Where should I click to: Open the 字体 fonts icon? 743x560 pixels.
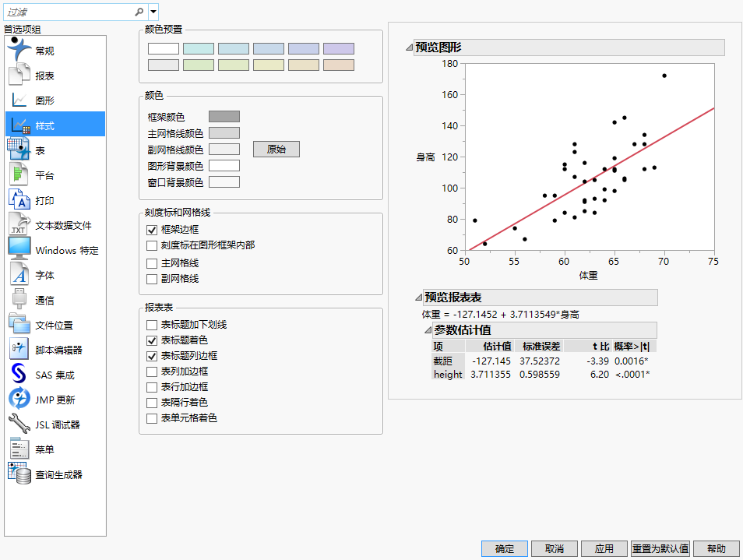click(19, 275)
